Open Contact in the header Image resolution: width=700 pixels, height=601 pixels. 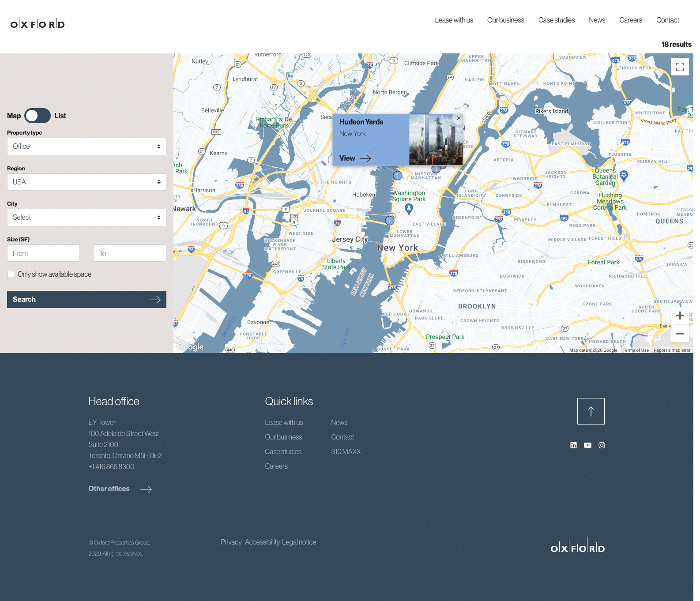[667, 20]
